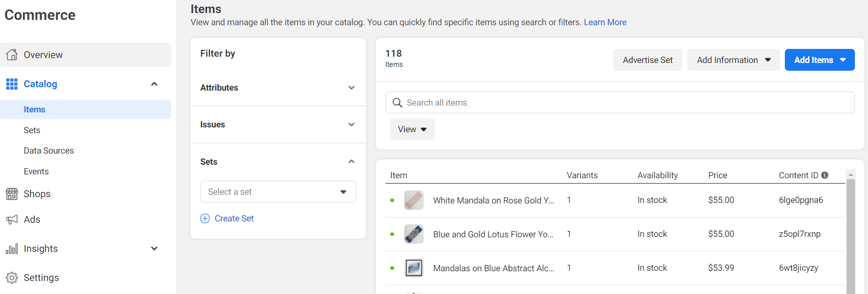Click the green status dot for Mandalas on Blue Abstract

coord(392,268)
